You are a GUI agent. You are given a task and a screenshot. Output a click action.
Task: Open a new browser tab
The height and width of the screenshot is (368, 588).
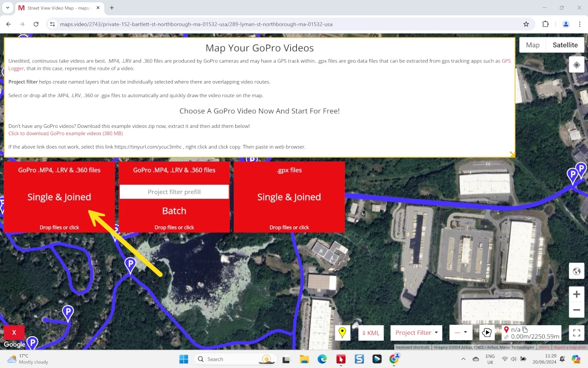click(112, 8)
